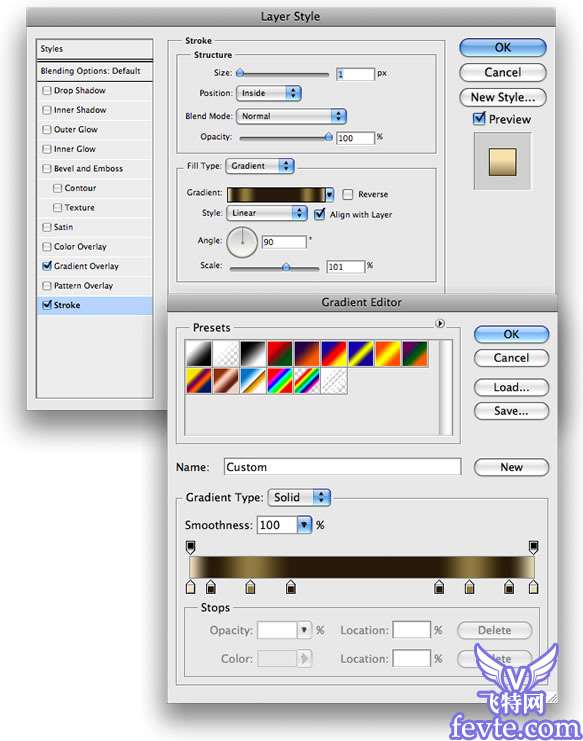Select the left opacity stop above gradient bar
The width and height of the screenshot is (583, 741).
pos(190,547)
